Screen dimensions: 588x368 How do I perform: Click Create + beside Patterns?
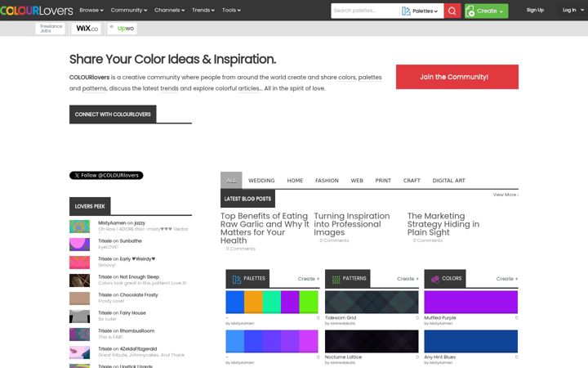point(408,279)
